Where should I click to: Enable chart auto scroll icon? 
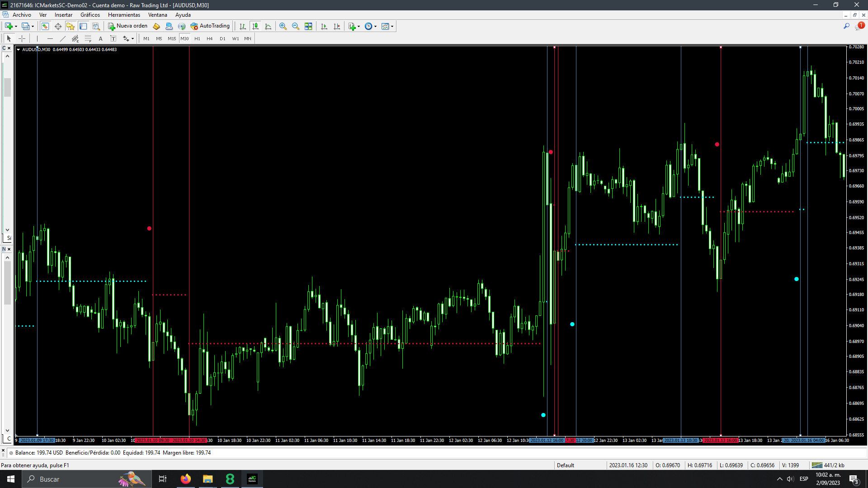pyautogui.click(x=324, y=26)
